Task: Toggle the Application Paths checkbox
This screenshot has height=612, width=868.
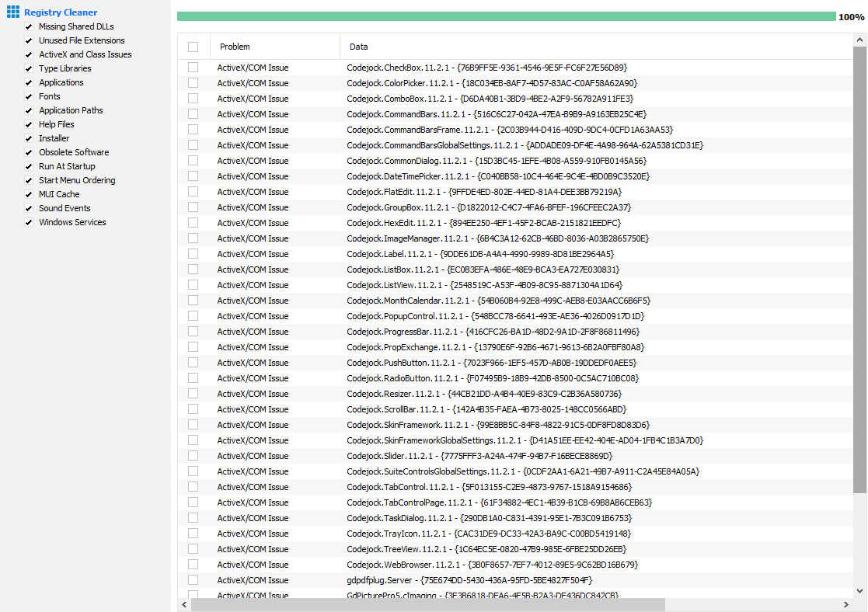Action: coord(29,110)
